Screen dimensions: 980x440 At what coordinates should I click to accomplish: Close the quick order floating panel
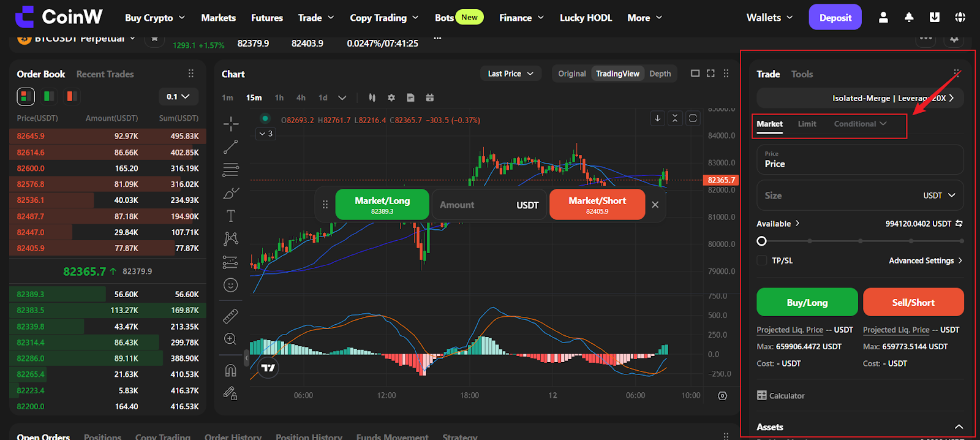coord(655,205)
